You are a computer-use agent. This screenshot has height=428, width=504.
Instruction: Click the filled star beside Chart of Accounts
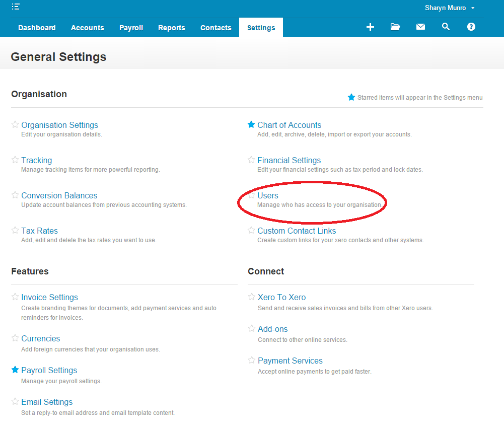click(x=251, y=124)
